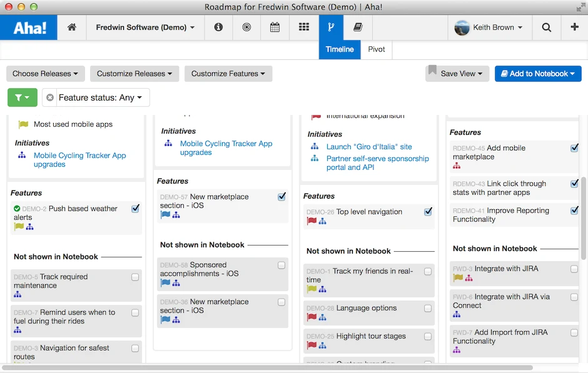The image size is (588, 373).
Task: Uncheck Link click through stats checkbox
Action: click(x=574, y=184)
